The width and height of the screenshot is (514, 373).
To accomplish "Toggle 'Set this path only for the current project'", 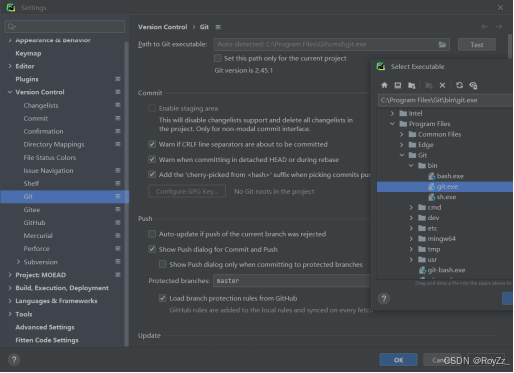I will click(x=218, y=58).
